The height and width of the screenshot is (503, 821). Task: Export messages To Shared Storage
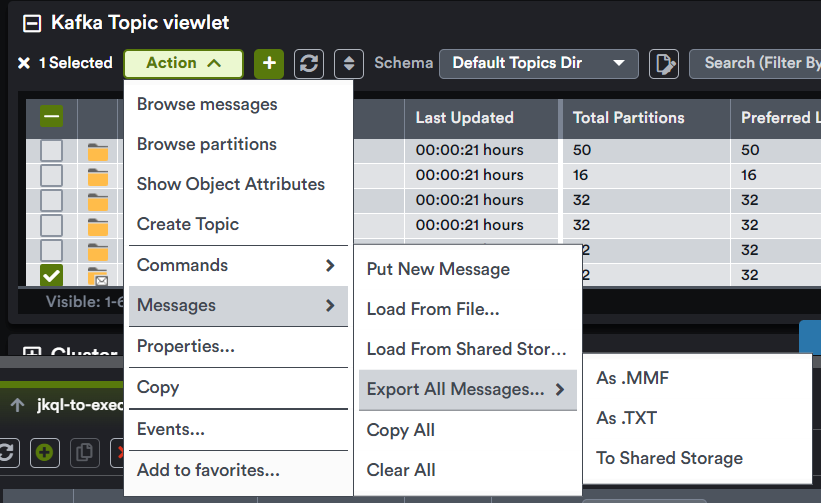pyautogui.click(x=697, y=459)
